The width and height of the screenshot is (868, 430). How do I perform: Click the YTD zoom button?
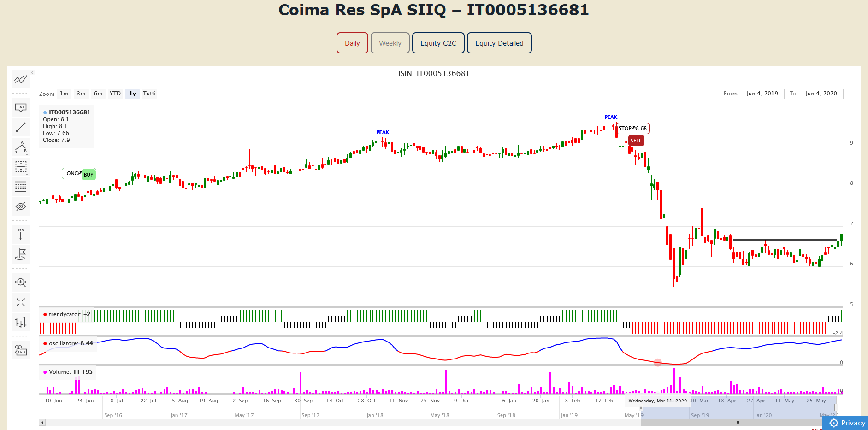[115, 94]
